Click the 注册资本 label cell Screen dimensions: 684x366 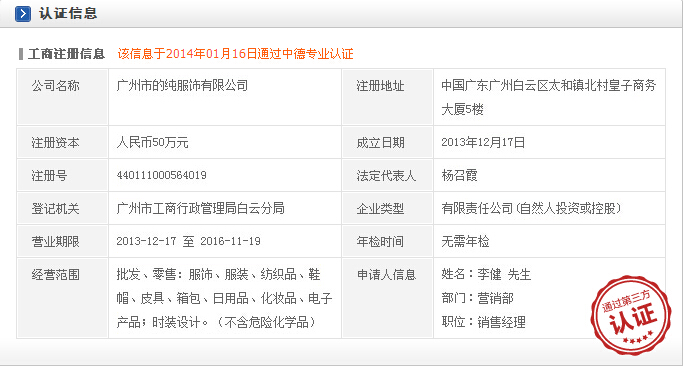pyautogui.click(x=62, y=142)
